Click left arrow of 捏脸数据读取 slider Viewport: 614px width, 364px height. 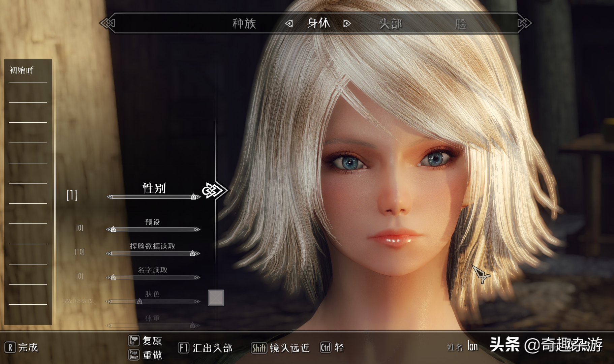[109, 253]
